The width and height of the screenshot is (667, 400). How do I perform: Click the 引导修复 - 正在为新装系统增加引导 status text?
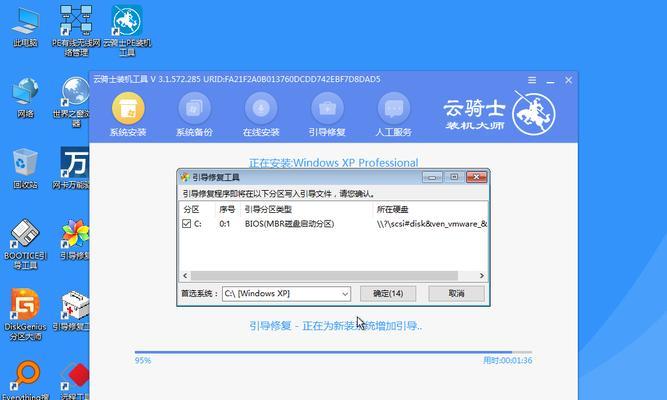pos(335,326)
